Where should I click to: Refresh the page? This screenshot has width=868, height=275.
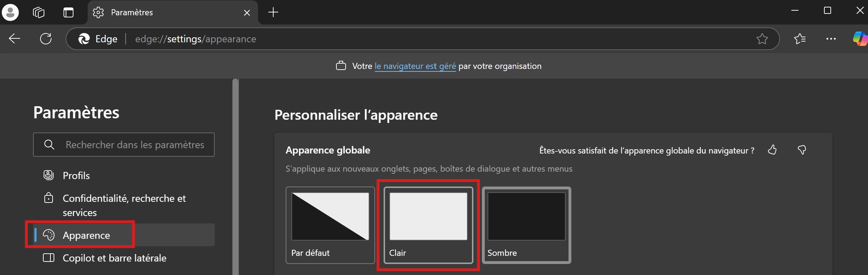point(46,38)
